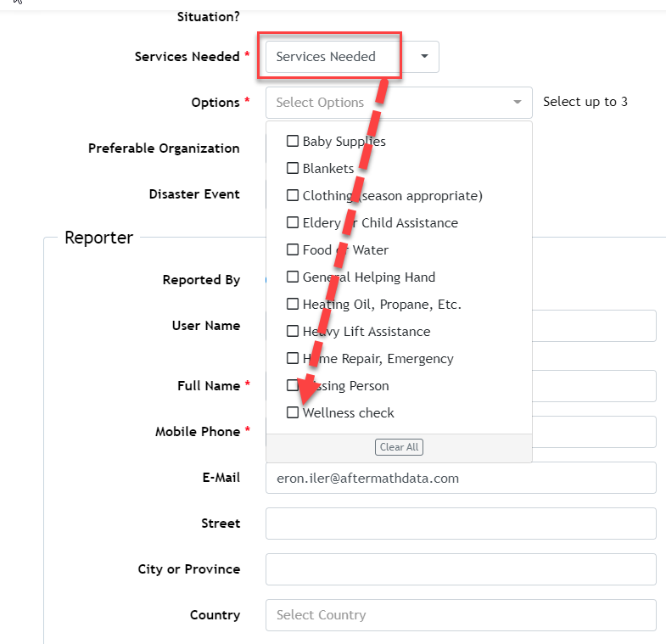Click the Street text field
Screen dimensions: 666x644
point(461,524)
